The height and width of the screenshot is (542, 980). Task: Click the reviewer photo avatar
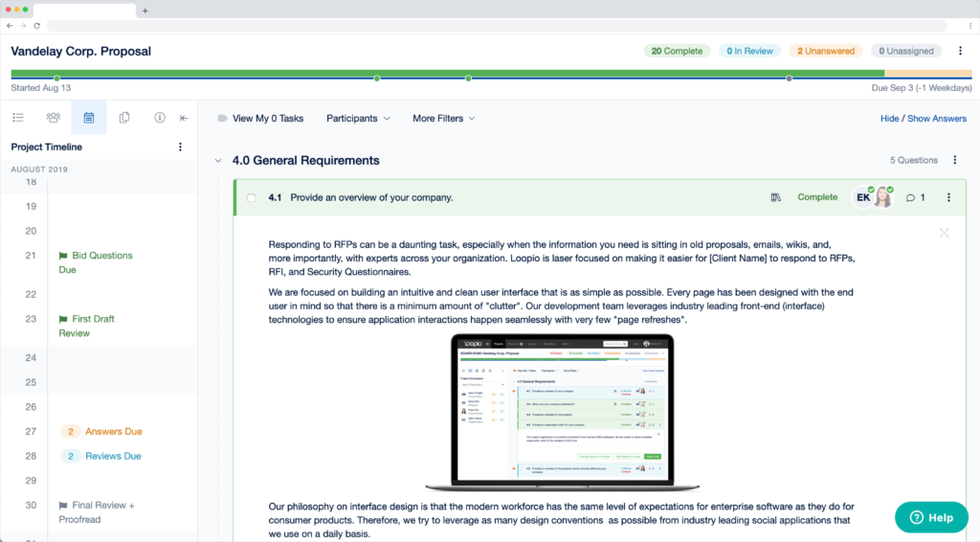[x=883, y=197]
